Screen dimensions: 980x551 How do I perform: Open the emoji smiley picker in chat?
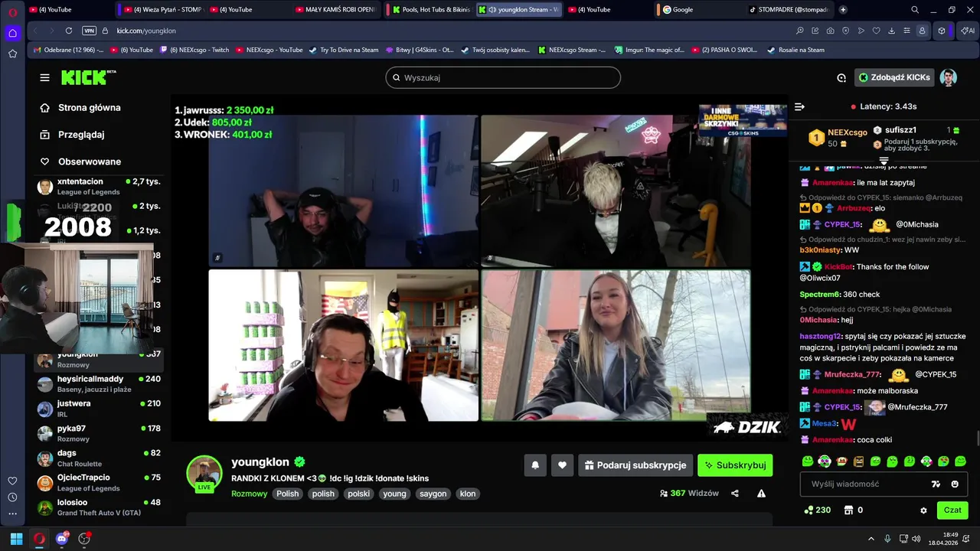pos(955,484)
